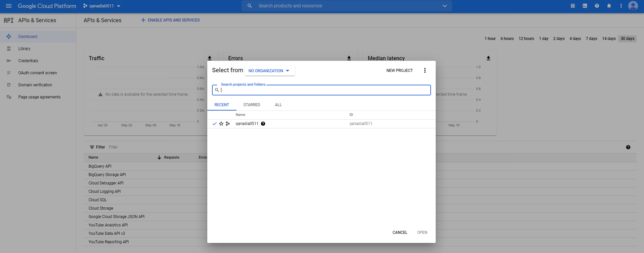Open the notifications bell
The image size is (644, 253).
pyautogui.click(x=609, y=6)
